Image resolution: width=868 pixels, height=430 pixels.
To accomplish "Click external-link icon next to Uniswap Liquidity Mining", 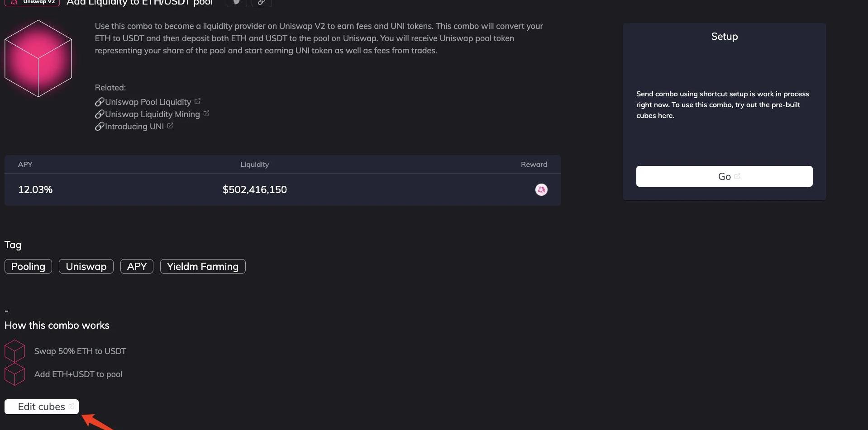I will click(x=206, y=113).
